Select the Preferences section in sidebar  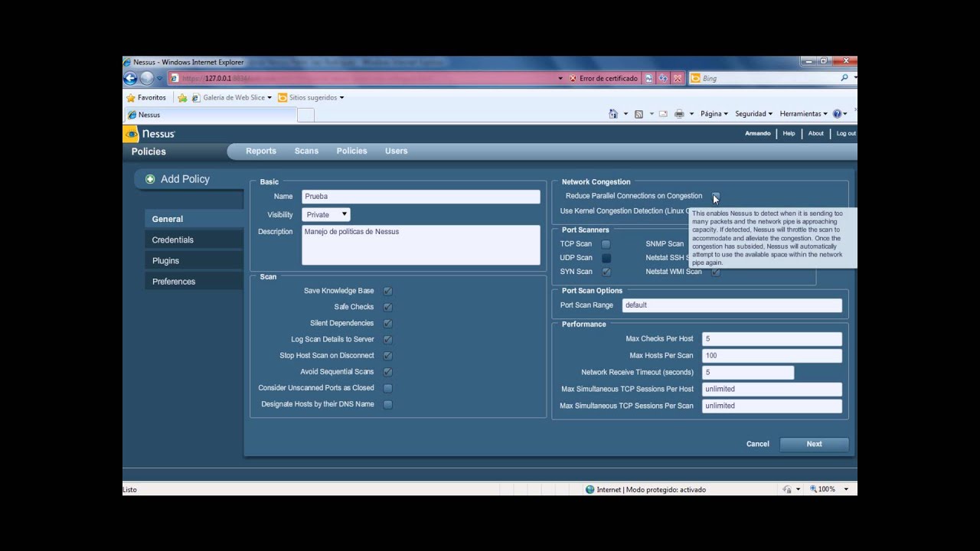(194, 281)
